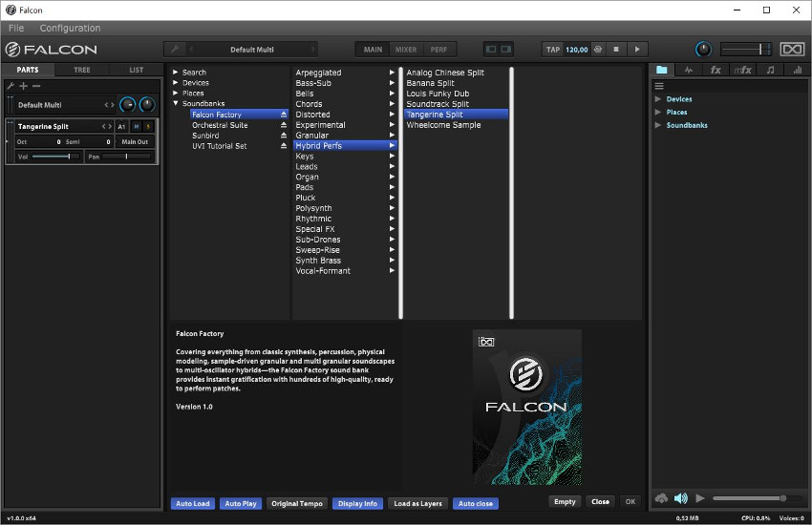Click the wrench icon in the Parts panel

[11, 86]
